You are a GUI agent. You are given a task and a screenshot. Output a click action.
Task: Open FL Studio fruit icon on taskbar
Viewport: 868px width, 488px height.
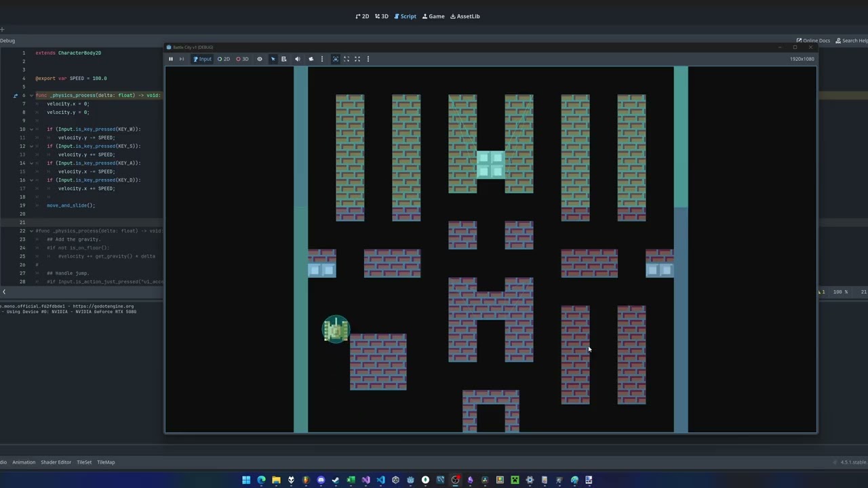(306, 480)
